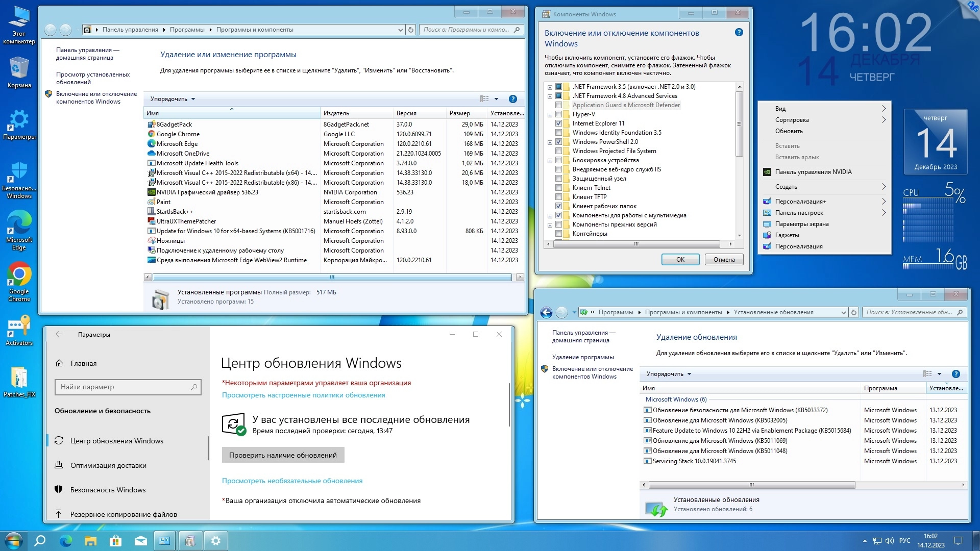Enable the Hyper-V checkbox
980x551 pixels.
558,114
